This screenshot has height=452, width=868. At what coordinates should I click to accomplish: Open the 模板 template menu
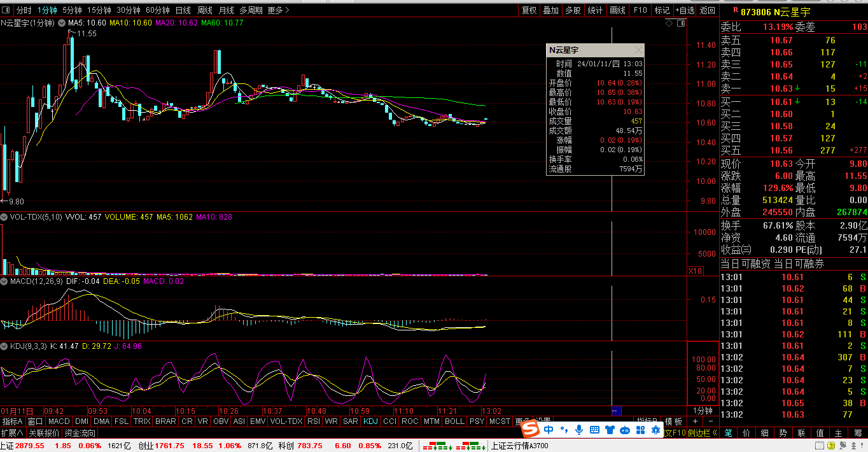673,421
